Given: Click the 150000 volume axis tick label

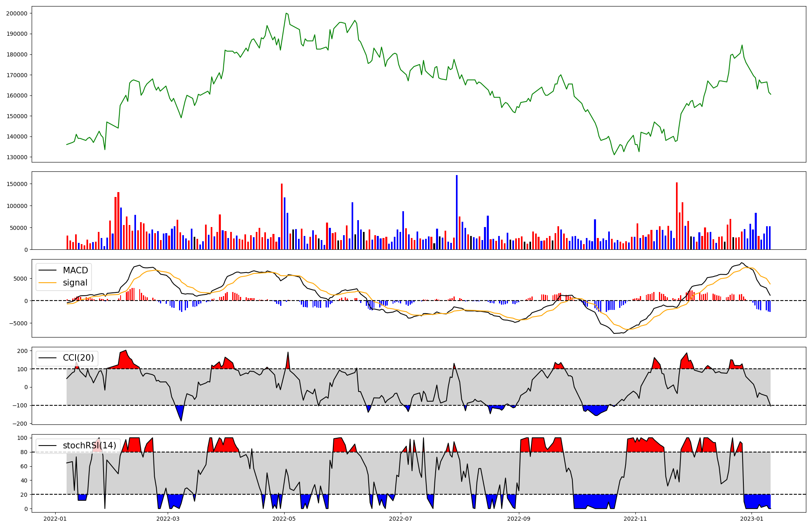Looking at the screenshot, I should coord(17,184).
